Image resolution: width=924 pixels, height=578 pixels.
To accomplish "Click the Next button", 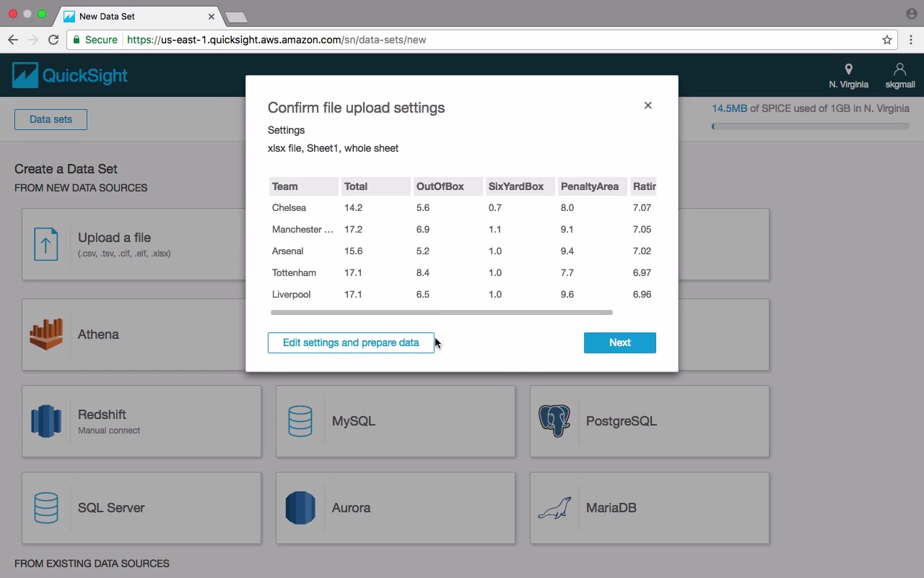I will pos(620,342).
